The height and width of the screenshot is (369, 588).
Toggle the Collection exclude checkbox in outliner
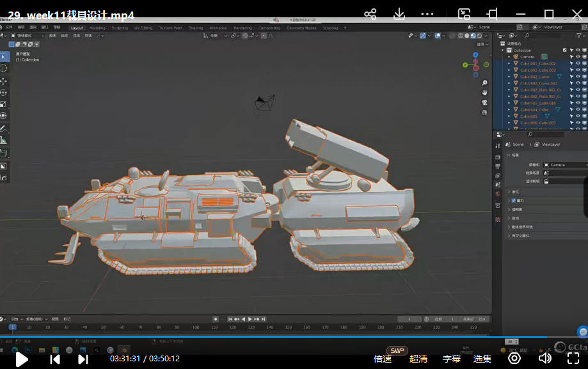[564, 50]
